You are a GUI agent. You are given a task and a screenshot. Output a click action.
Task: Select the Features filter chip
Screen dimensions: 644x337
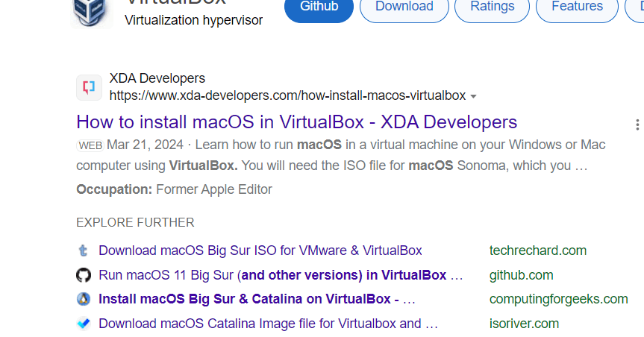point(577,7)
